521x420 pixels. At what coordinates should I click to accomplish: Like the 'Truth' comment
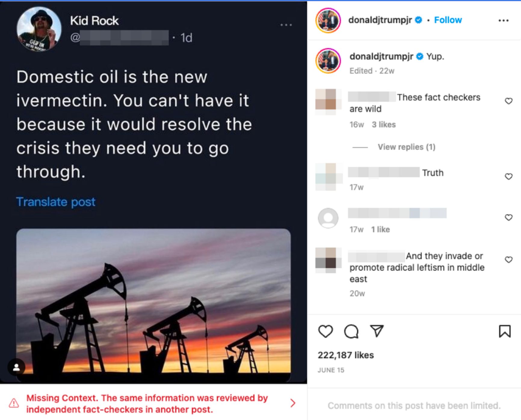click(508, 177)
